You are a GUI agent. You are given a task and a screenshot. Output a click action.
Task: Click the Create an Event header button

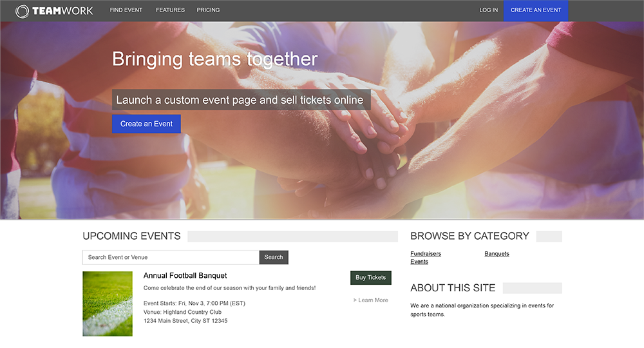click(536, 10)
